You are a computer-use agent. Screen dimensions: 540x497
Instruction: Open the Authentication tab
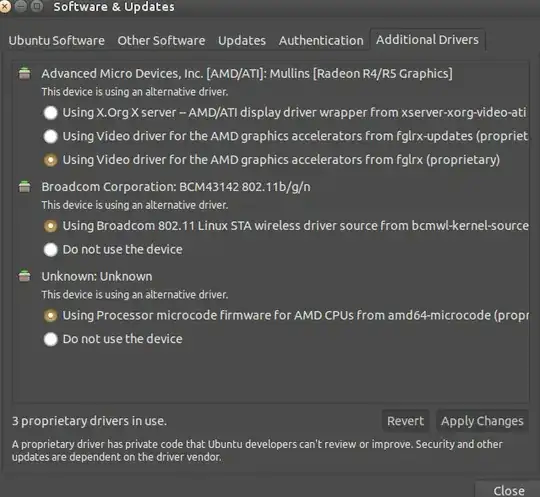coord(321,40)
